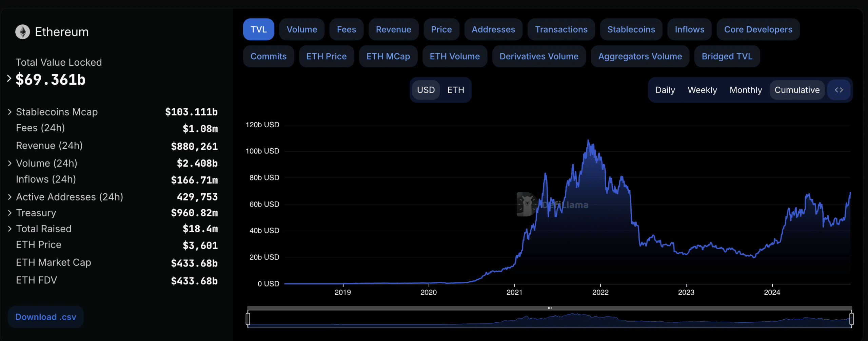
Task: Toggle the Addresses chart pill
Action: click(493, 29)
